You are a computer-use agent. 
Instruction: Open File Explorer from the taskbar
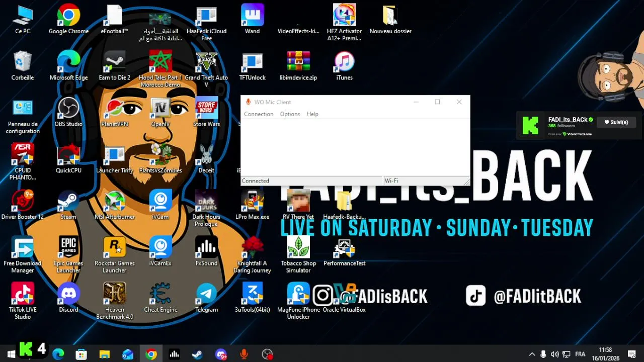pos(105,354)
